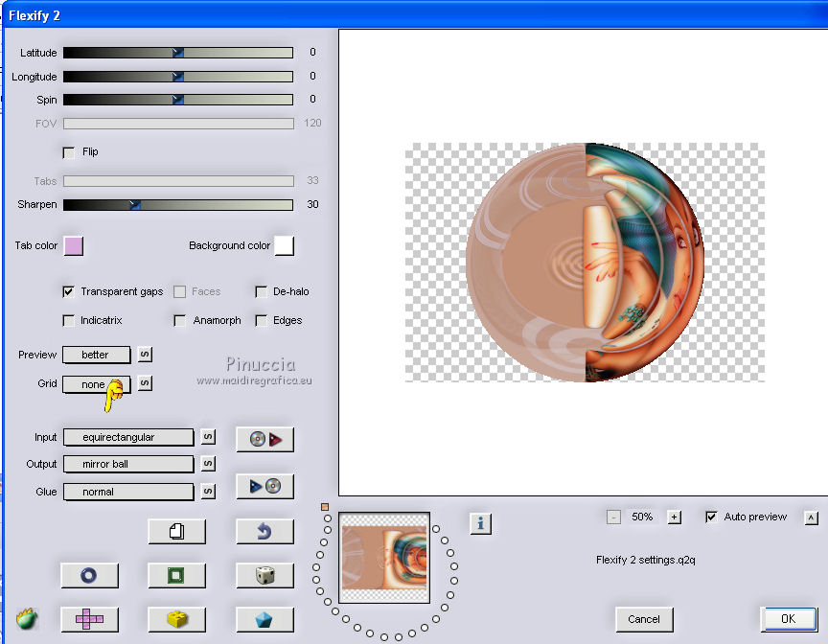828x644 pixels.
Task: Click the S button next to Glue
Action: pos(208,492)
